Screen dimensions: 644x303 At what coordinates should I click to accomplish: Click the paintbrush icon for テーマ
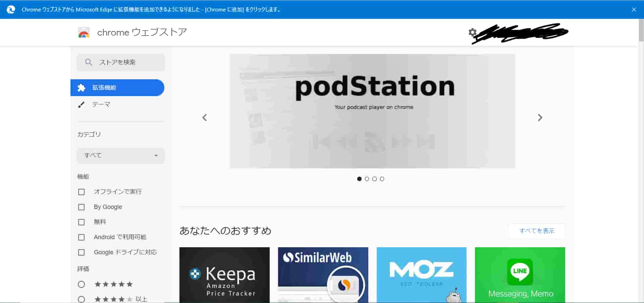click(x=81, y=104)
